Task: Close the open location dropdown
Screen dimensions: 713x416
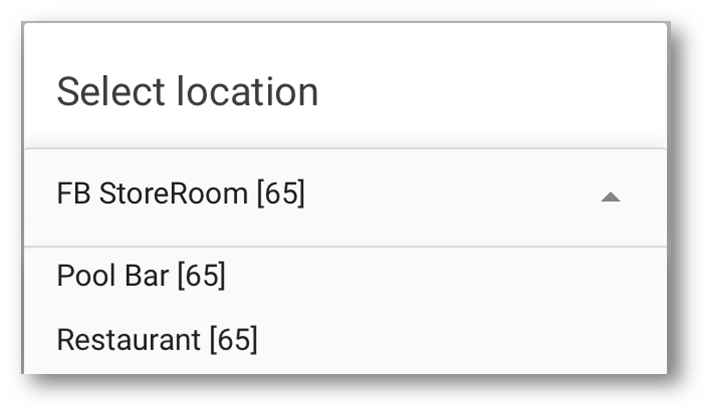Action: pyautogui.click(x=610, y=198)
